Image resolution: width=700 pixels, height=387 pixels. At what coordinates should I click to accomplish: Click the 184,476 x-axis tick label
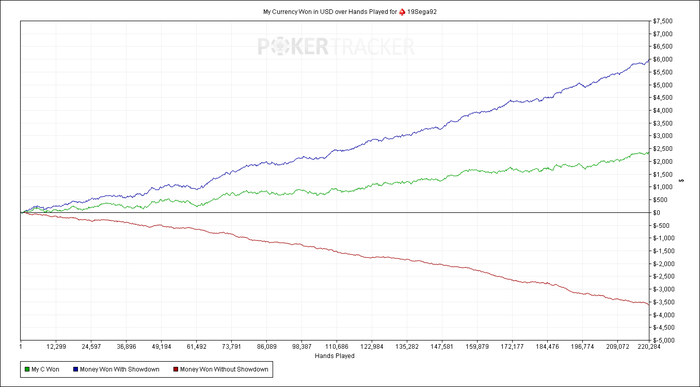point(547,346)
